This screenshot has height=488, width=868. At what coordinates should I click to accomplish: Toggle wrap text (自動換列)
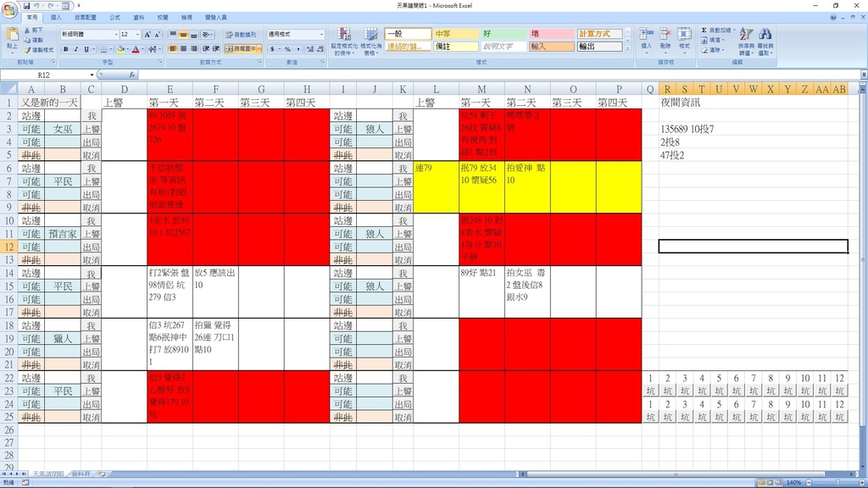tap(241, 34)
